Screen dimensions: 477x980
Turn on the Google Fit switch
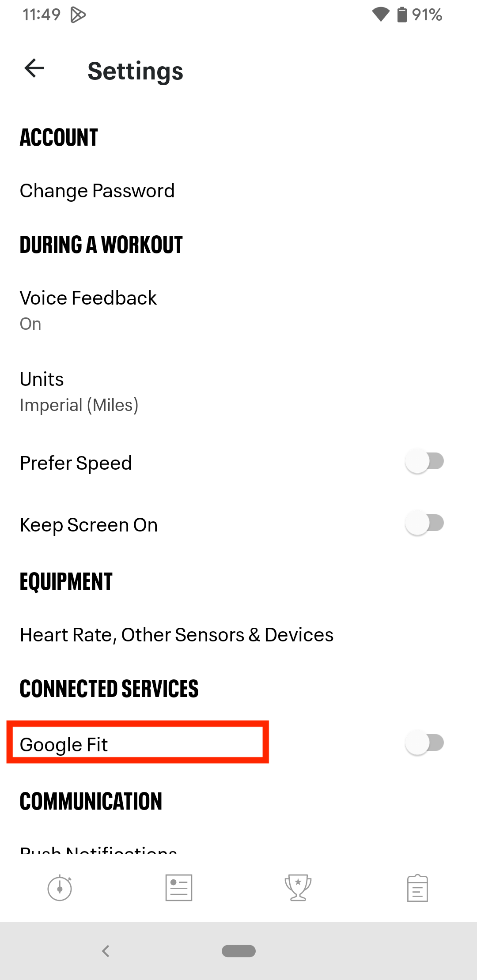coord(424,743)
